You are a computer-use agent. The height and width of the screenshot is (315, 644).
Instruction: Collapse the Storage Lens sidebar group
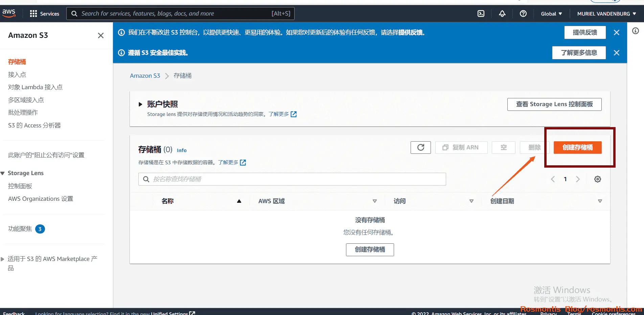tap(3, 173)
